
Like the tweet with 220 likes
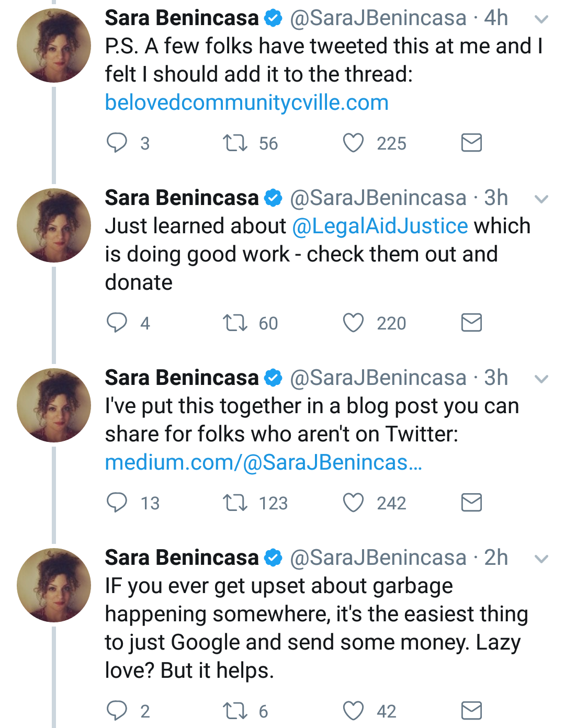tap(353, 323)
